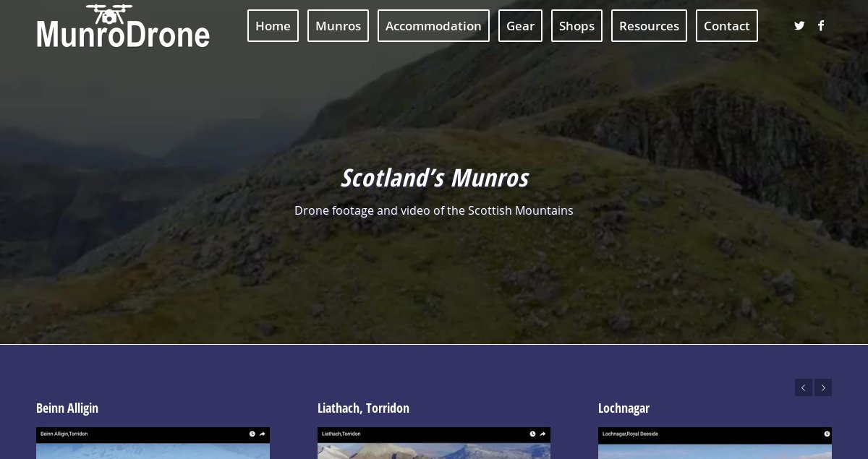
Task: Open the Facebook social link
Action: coord(821,25)
